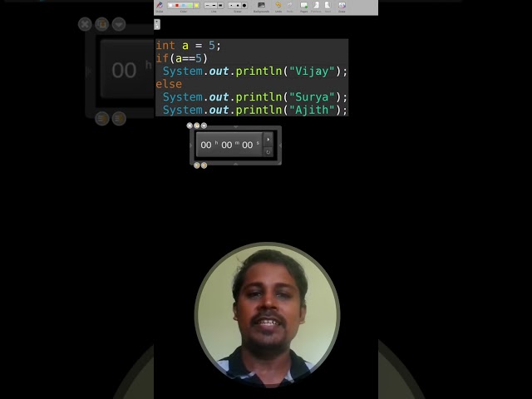This screenshot has width=532, height=399.
Task: Undo the last action
Action: (278, 5)
